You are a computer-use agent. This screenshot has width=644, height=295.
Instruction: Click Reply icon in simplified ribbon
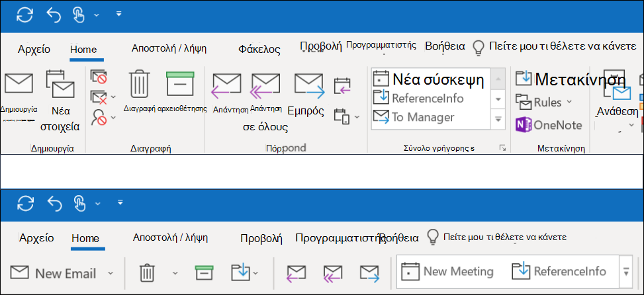point(296,274)
